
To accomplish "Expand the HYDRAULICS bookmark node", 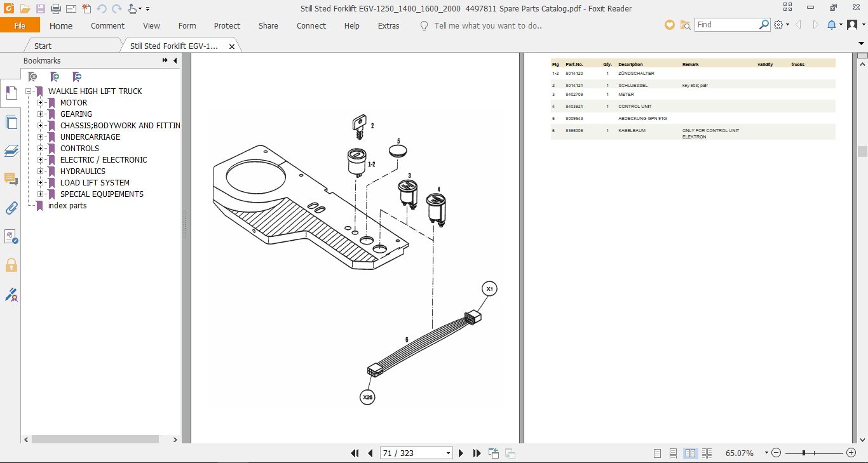I will tap(41, 171).
